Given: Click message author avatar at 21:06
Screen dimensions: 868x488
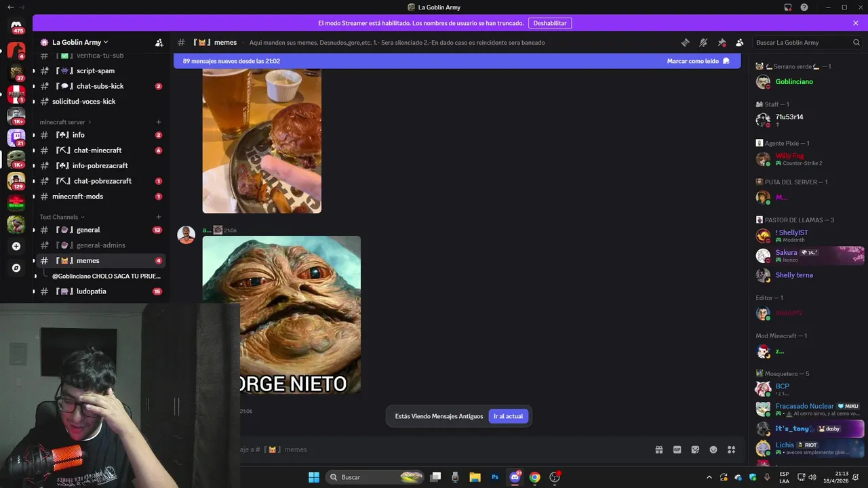Looking at the screenshot, I should (186, 235).
